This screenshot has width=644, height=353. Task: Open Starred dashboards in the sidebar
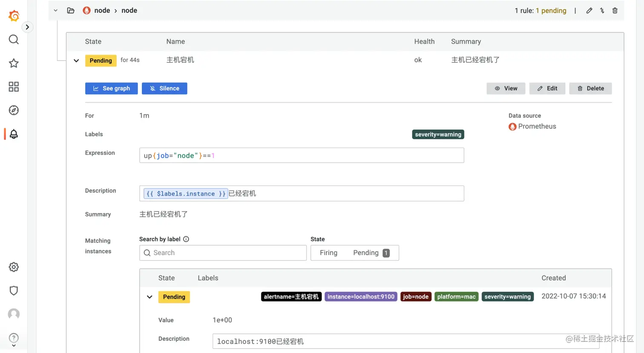14,63
